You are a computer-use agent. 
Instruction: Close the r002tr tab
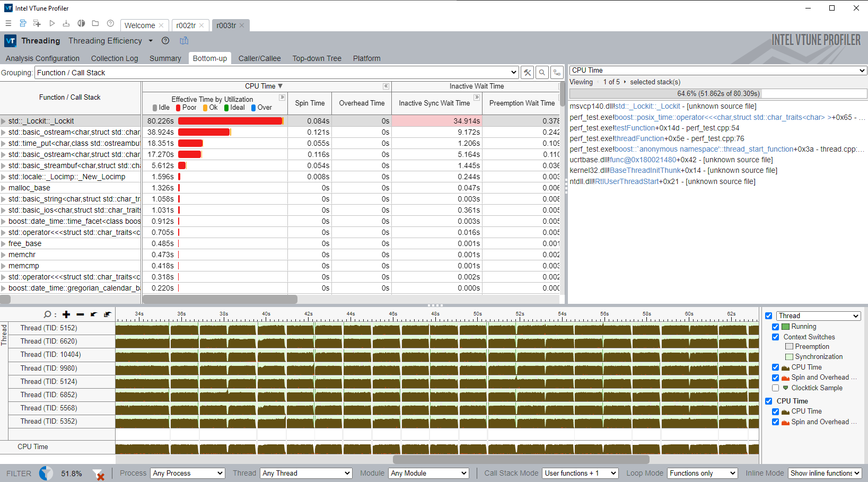click(x=201, y=25)
